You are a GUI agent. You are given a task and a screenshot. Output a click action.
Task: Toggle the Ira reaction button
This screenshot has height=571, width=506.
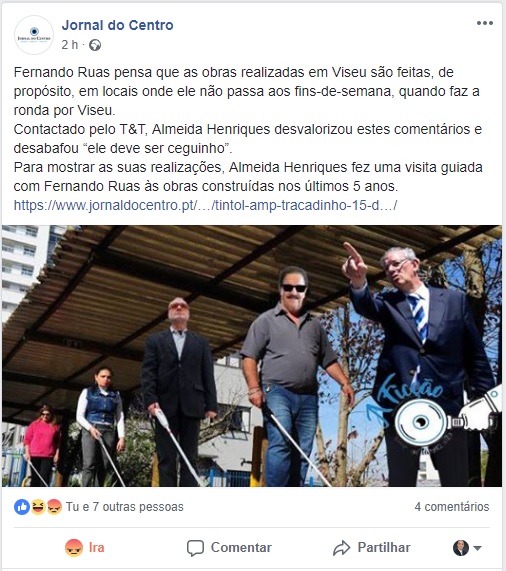click(x=84, y=548)
